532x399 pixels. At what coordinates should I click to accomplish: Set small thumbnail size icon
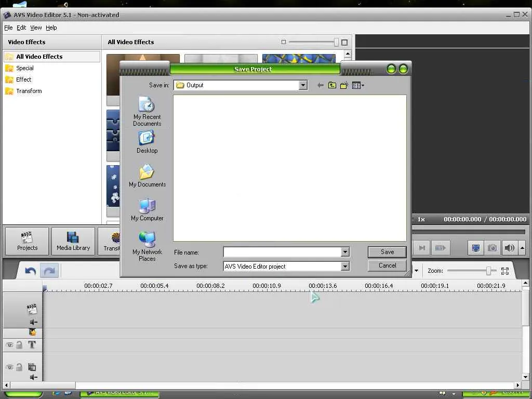click(x=284, y=42)
